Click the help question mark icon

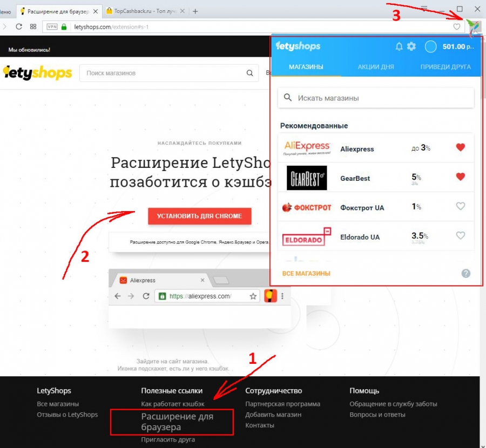tap(466, 274)
